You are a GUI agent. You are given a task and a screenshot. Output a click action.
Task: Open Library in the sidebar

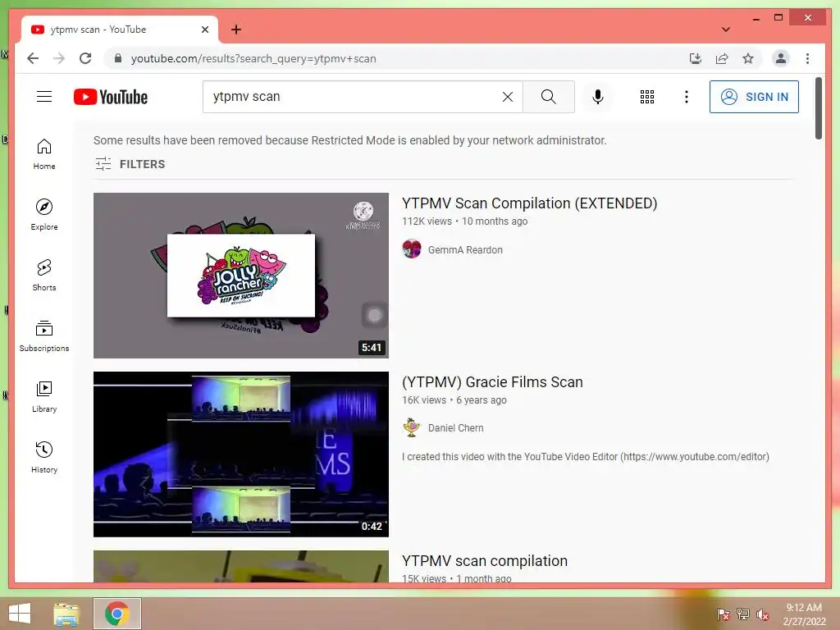(44, 396)
